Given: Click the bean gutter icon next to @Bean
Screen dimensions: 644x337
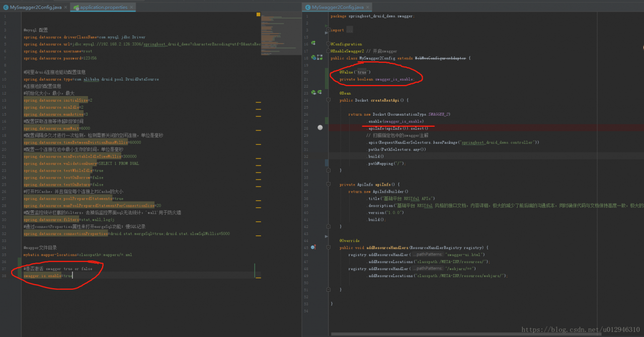Looking at the screenshot, I should point(313,93).
